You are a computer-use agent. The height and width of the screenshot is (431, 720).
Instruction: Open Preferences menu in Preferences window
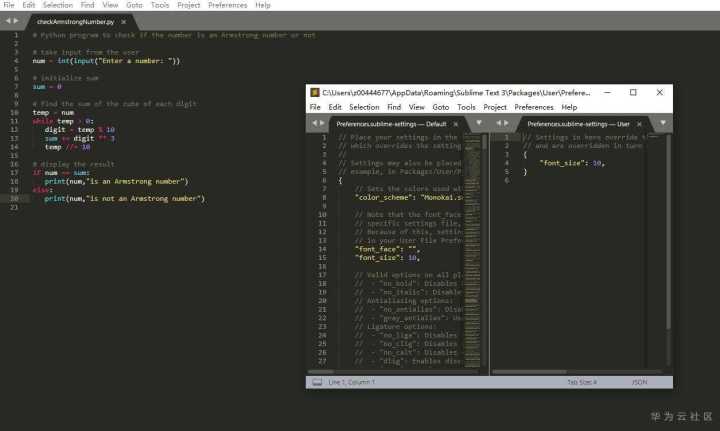534,107
